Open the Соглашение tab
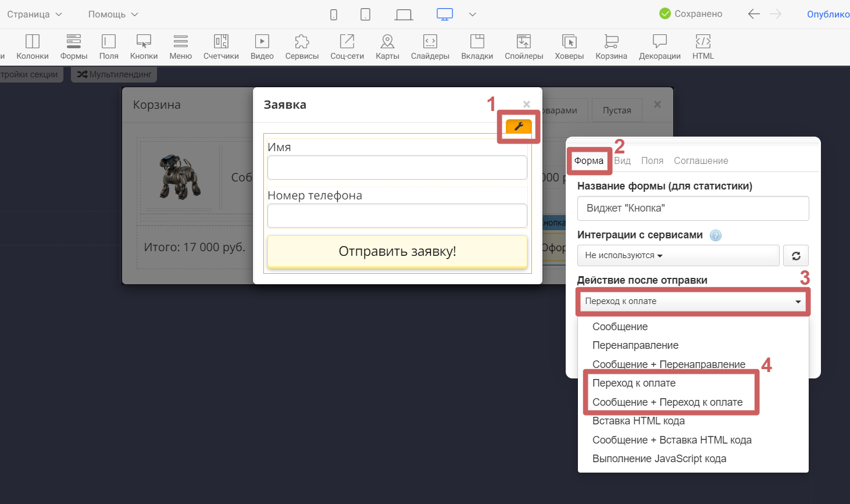 click(x=701, y=161)
